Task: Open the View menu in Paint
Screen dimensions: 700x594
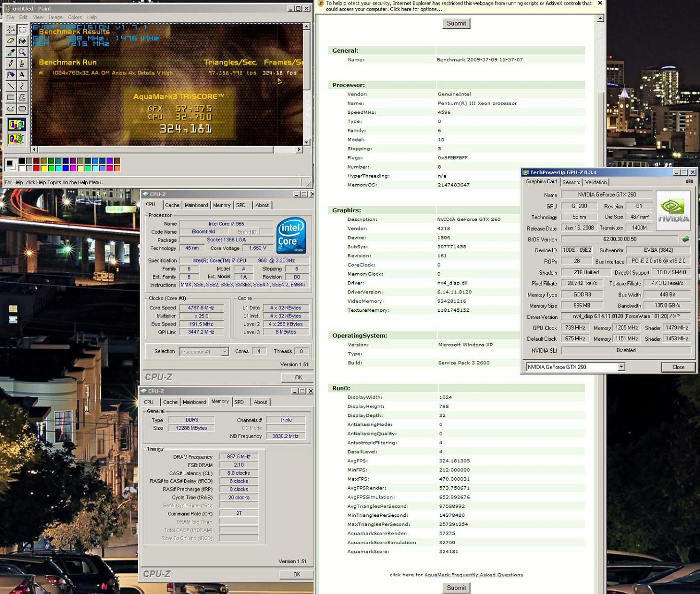Action: 38,17
